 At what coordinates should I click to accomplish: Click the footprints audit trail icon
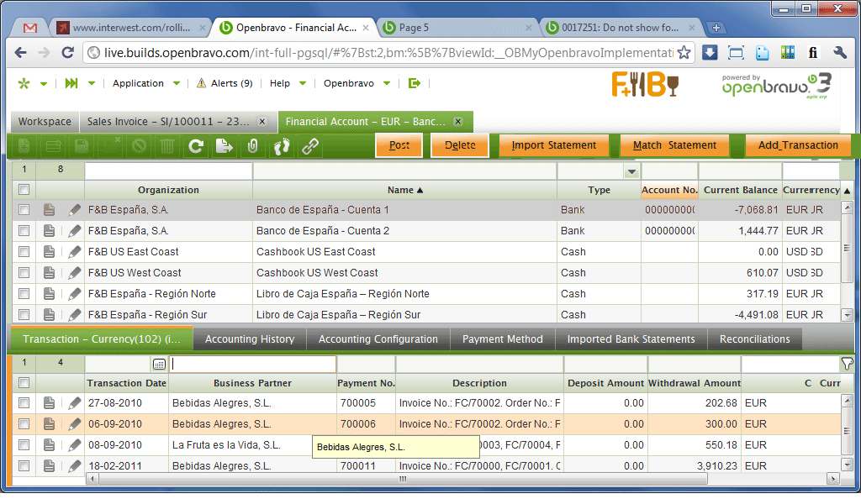[x=282, y=146]
